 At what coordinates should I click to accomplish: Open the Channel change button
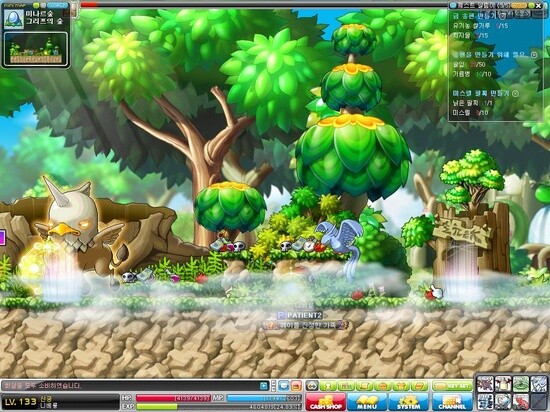[452, 402]
